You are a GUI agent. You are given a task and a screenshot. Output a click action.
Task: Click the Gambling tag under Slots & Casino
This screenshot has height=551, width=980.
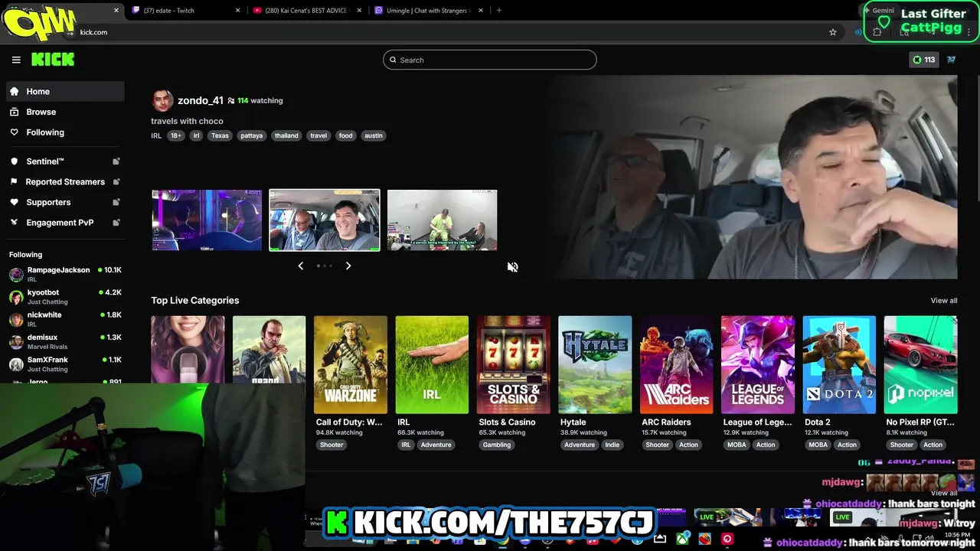(497, 445)
